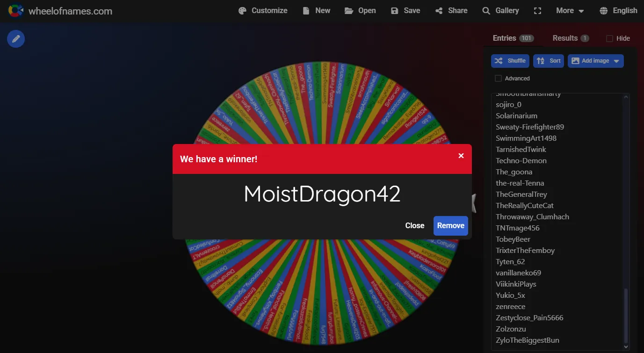Screen dimensions: 644x353
Task: Open a saved wheel
Action: point(360,10)
